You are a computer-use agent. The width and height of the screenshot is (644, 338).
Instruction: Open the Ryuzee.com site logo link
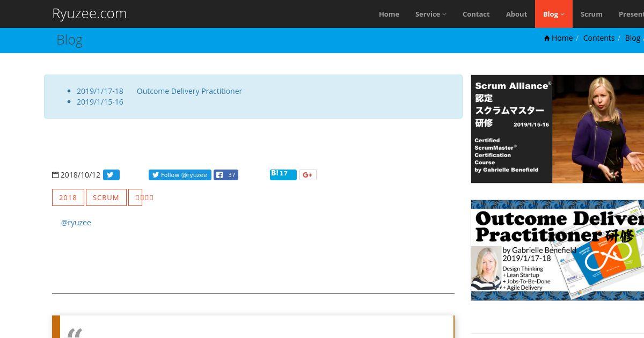89,14
